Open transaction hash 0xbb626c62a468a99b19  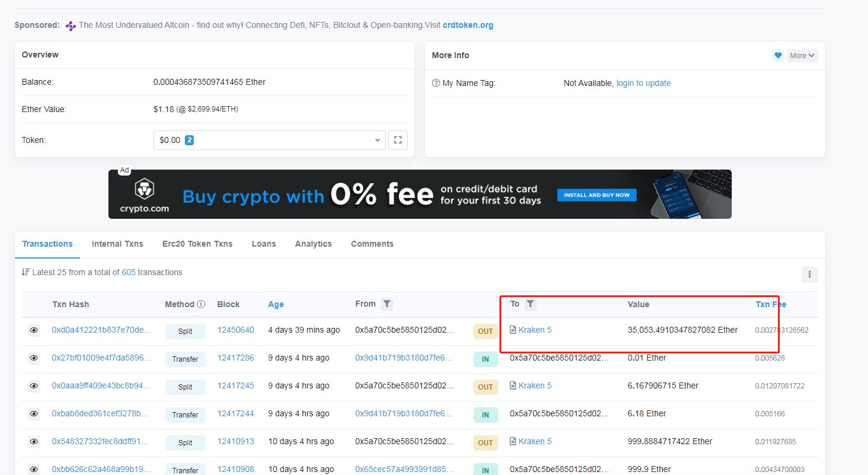click(101, 470)
